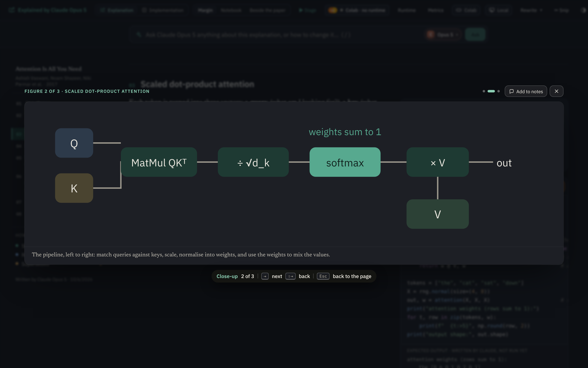Select the × V multiplication block

click(438, 162)
